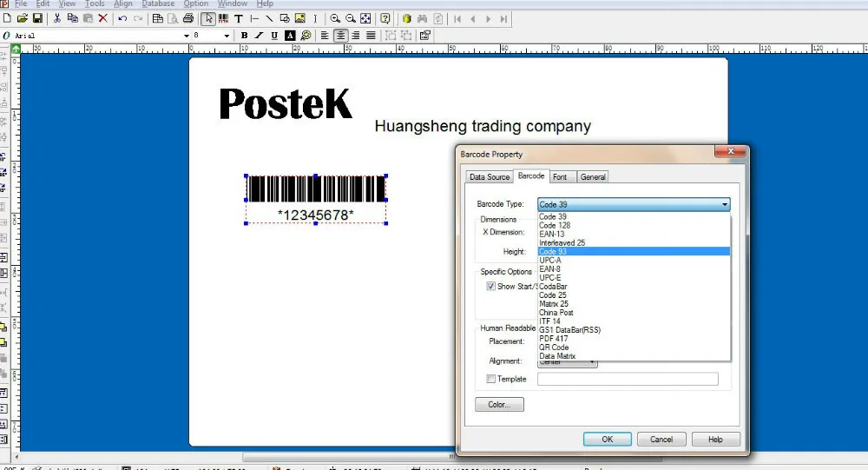Open the Barcode Type combo box

pos(634,204)
